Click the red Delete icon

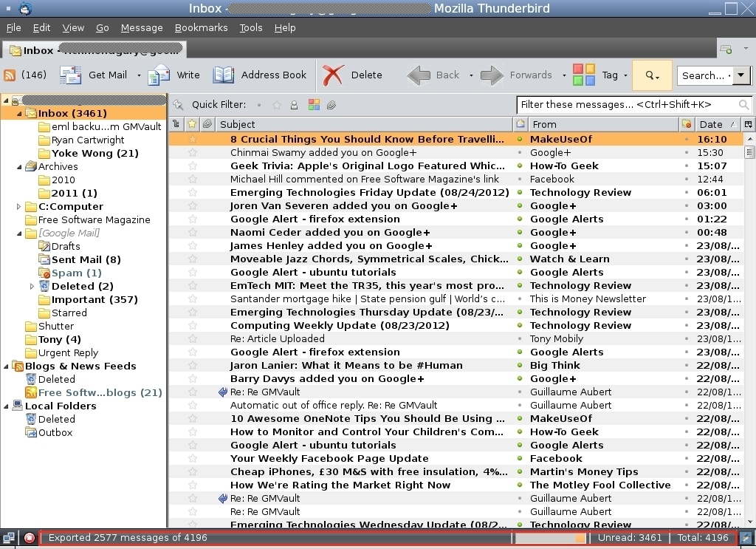click(333, 75)
